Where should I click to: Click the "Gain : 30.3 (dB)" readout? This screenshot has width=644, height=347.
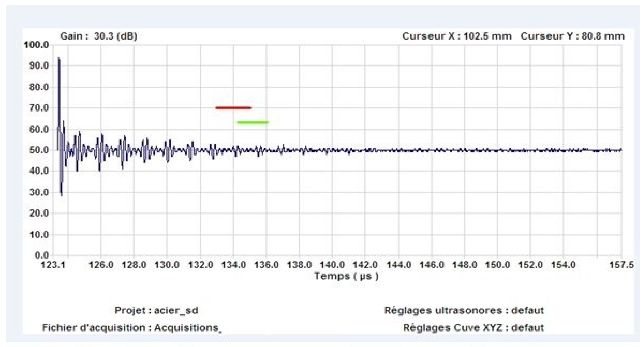pyautogui.click(x=99, y=36)
